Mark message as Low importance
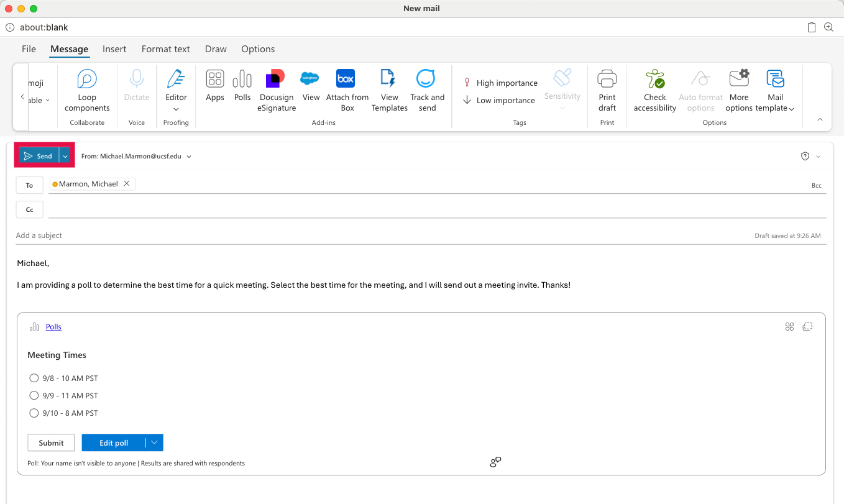Viewport: 844px width, 504px height. [499, 100]
